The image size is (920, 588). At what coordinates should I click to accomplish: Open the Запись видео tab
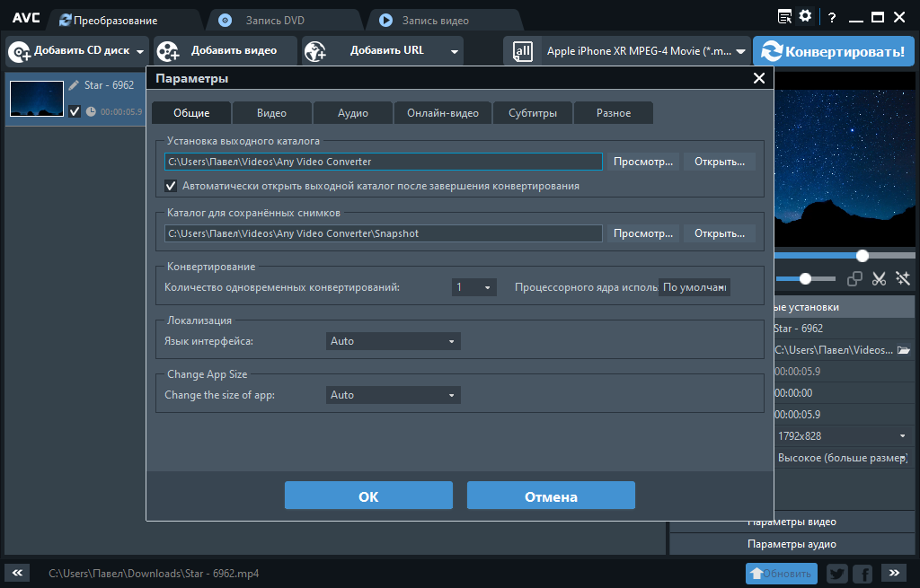(443, 21)
